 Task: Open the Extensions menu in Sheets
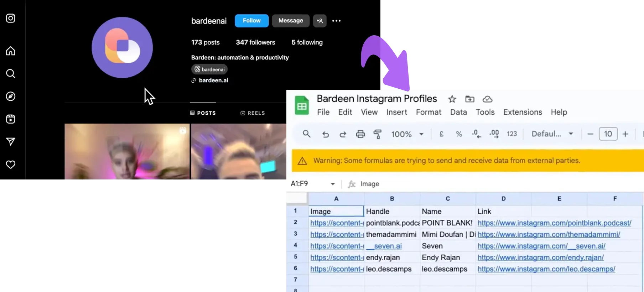click(523, 112)
